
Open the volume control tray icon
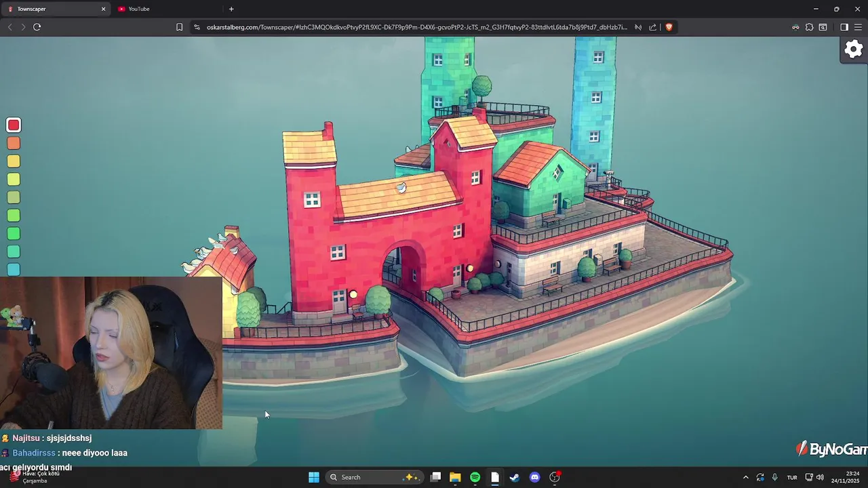(820, 477)
